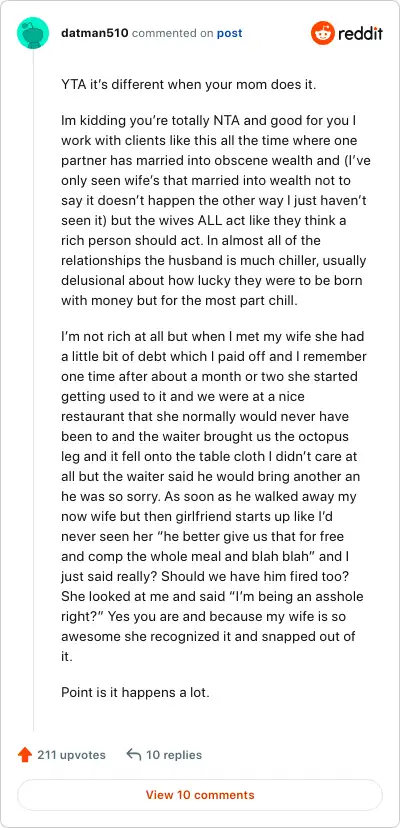Click the line starting "rich person should act"

198,241
